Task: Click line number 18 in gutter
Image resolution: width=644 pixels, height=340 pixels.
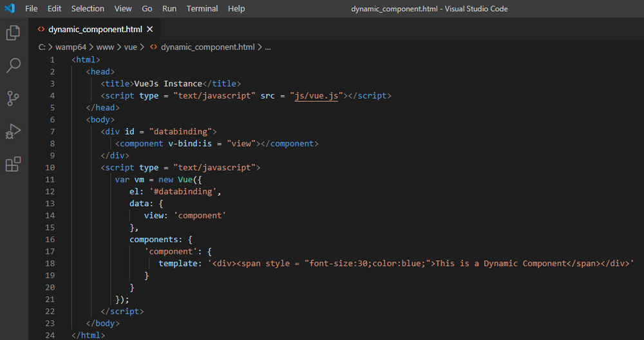Action: pos(50,263)
